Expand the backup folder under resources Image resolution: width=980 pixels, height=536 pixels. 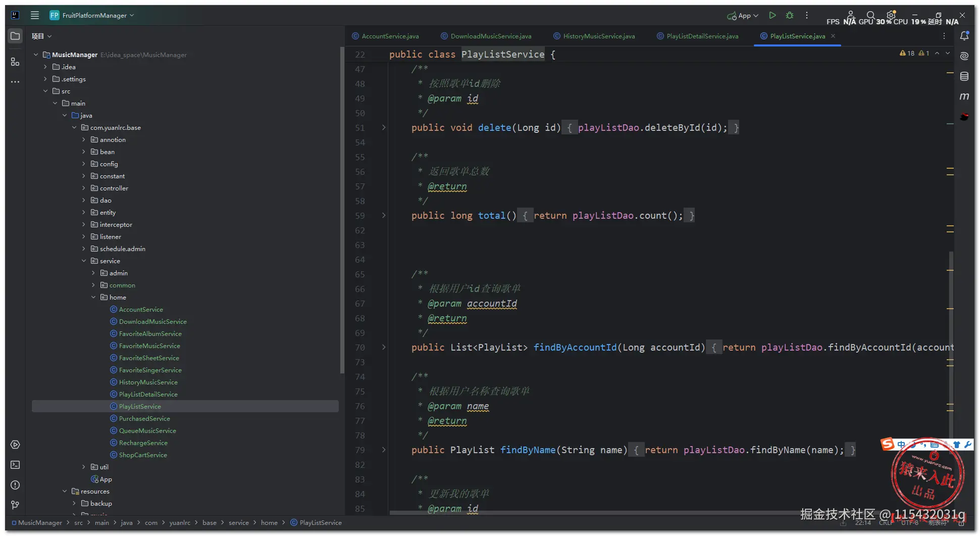74,503
